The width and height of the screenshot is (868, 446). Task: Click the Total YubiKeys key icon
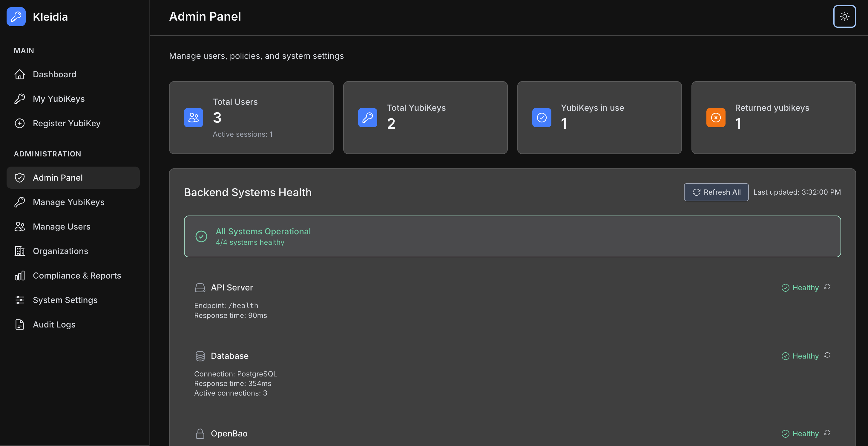pyautogui.click(x=367, y=118)
